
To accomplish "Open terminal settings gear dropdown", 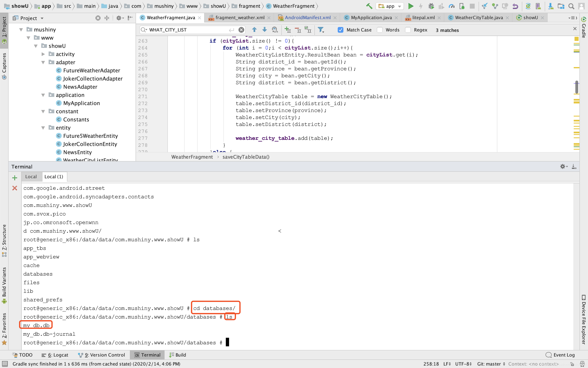I will 564,166.
